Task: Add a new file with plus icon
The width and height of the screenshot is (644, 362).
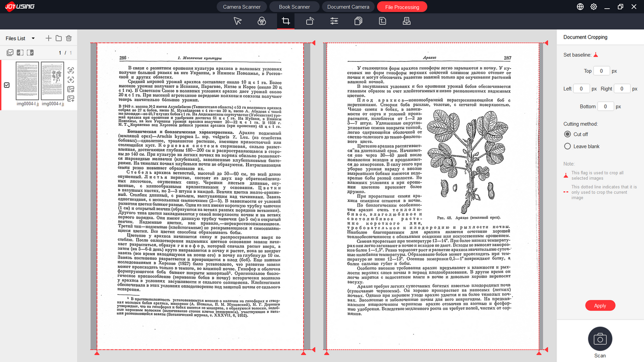Action: [48, 38]
